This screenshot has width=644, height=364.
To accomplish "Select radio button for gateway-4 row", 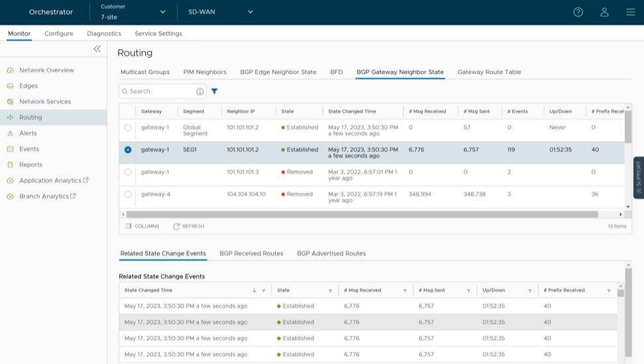I will click(x=128, y=194).
